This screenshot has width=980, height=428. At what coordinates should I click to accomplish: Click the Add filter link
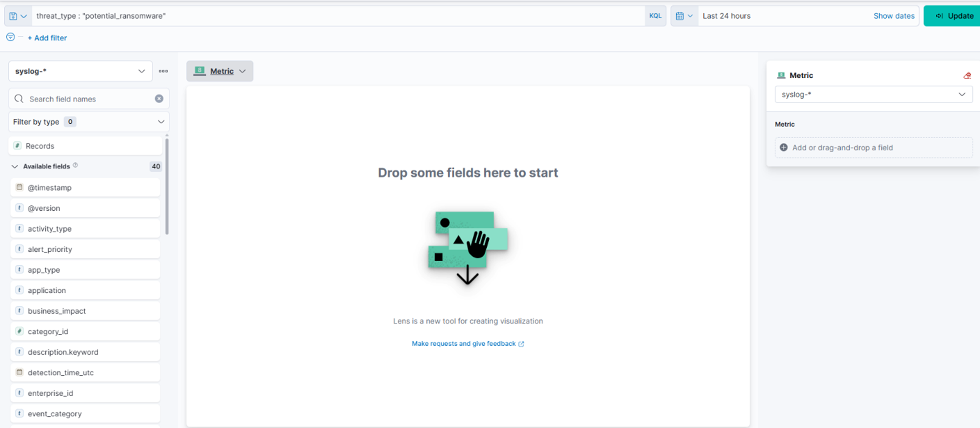(47, 38)
